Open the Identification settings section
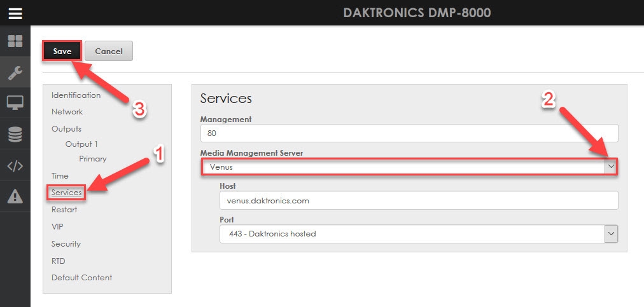Viewport: 644px width, 307px height. pyautogui.click(x=76, y=95)
